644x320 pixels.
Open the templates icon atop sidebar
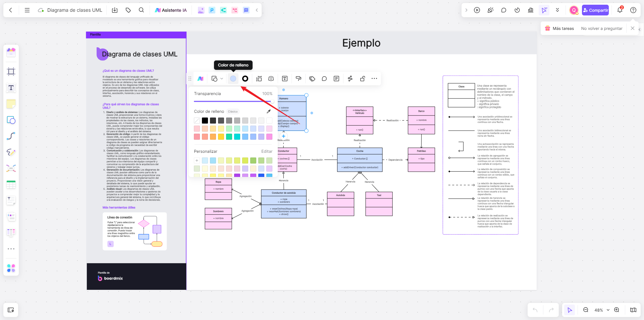(11, 52)
